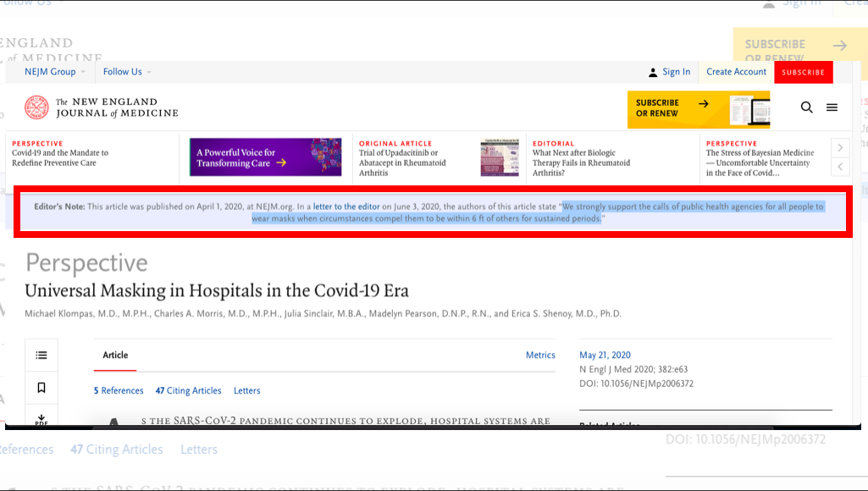The width and height of the screenshot is (868, 491).
Task: Click the DOI 10.1056/NEJMp2006372 text
Action: [637, 383]
